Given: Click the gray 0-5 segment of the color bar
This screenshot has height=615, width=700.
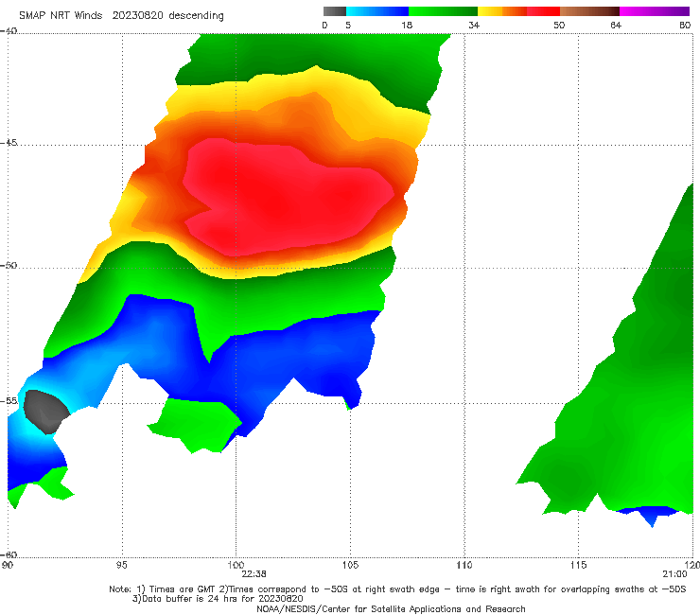Looking at the screenshot, I should click(334, 11).
